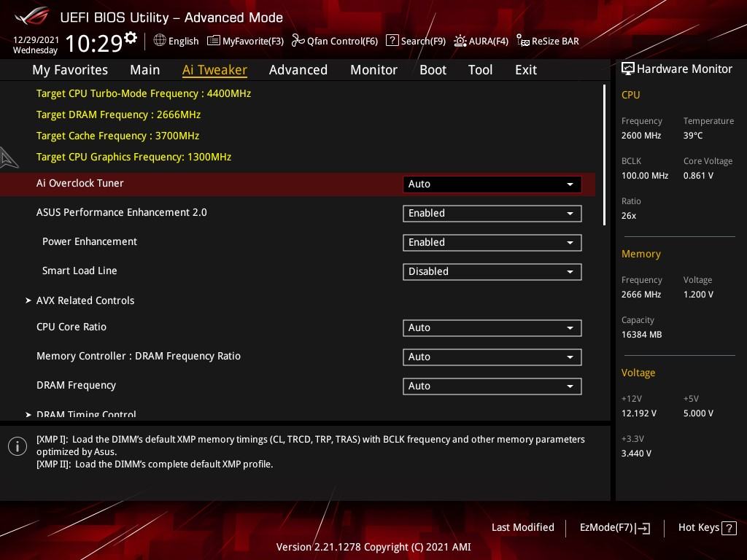Click the info icon in help panel

point(18,446)
